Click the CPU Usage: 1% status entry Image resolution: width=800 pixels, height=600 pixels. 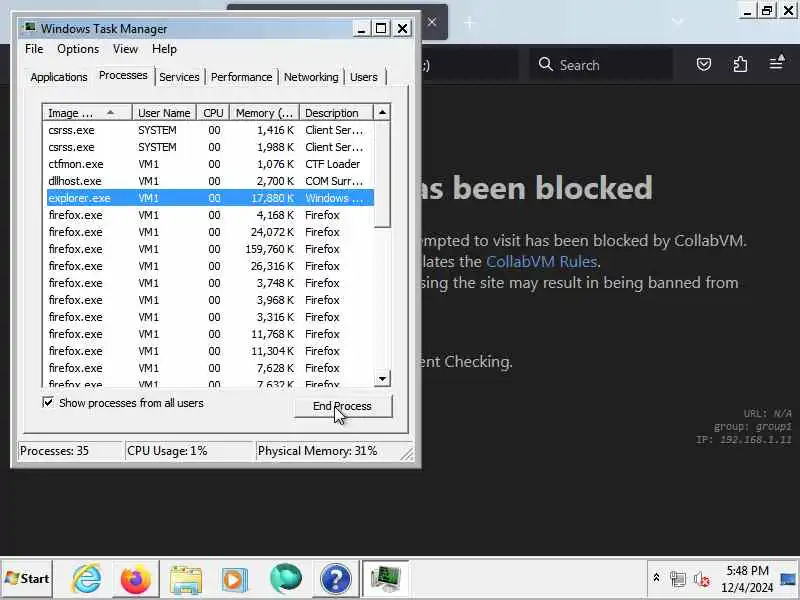tap(189, 451)
